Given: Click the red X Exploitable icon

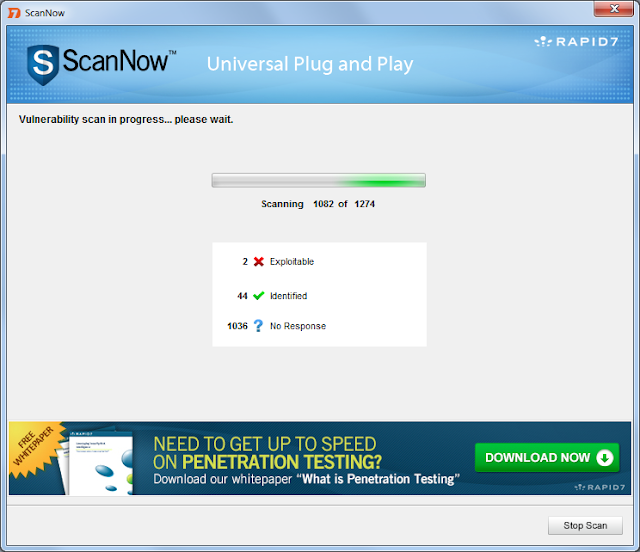Looking at the screenshot, I should 258,261.
